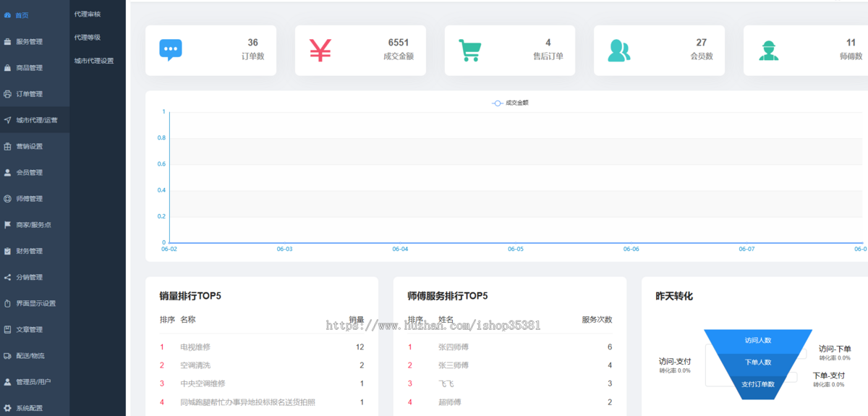This screenshot has height=416, width=868.
Task: Click the 商家/服务点 flag icon
Action: tap(8, 224)
